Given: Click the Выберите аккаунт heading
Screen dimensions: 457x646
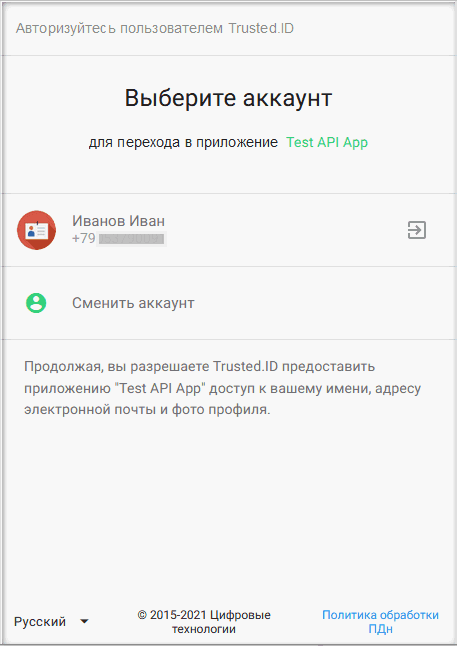Looking at the screenshot, I should [x=228, y=98].
